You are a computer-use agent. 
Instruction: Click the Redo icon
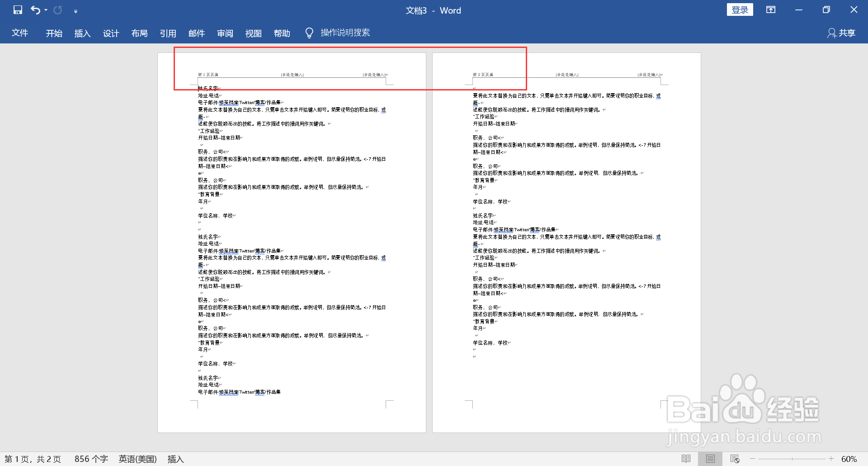[57, 10]
